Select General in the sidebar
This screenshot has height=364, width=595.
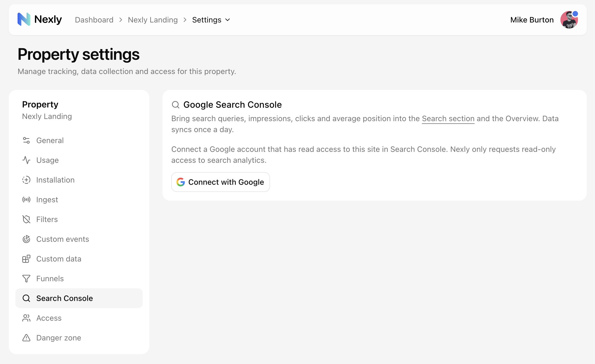[x=79, y=140]
